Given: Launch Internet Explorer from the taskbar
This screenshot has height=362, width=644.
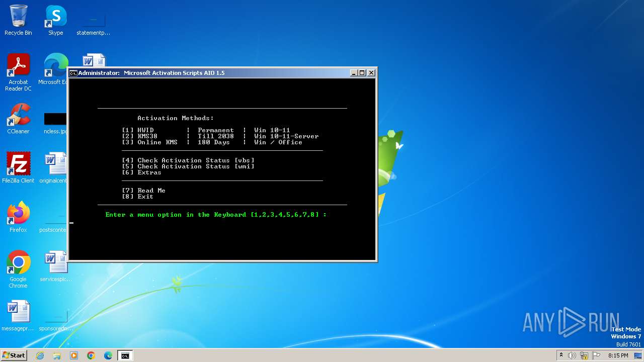Looking at the screenshot, I should pos(40,355).
